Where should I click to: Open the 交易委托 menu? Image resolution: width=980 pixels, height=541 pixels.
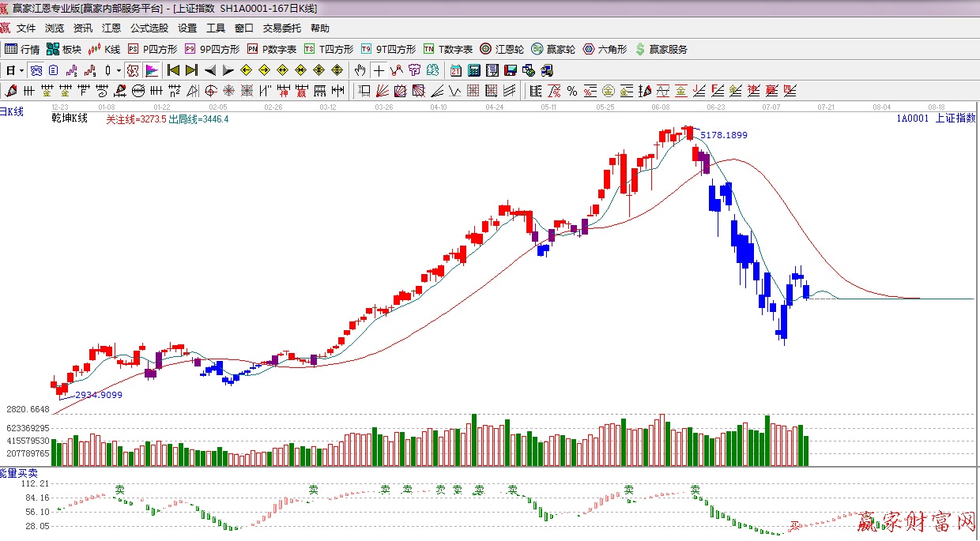[282, 28]
